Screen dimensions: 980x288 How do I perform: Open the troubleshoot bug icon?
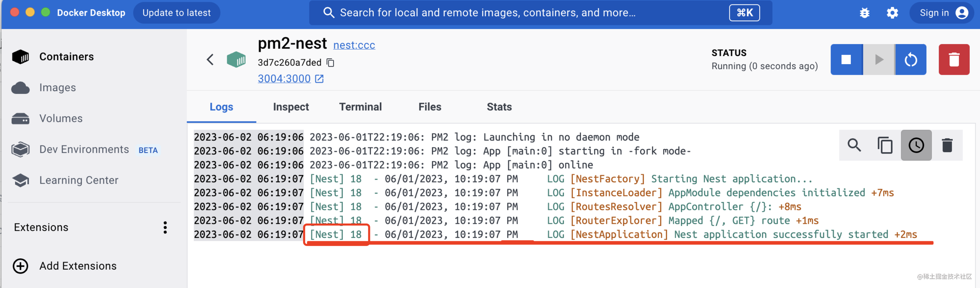(x=864, y=13)
